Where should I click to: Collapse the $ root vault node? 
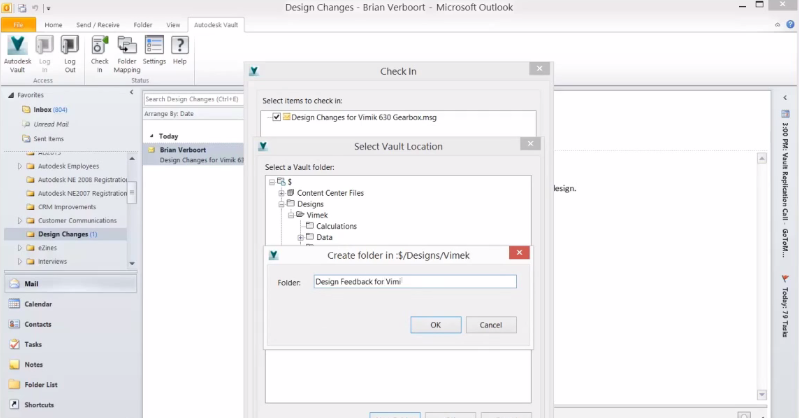[272, 182]
